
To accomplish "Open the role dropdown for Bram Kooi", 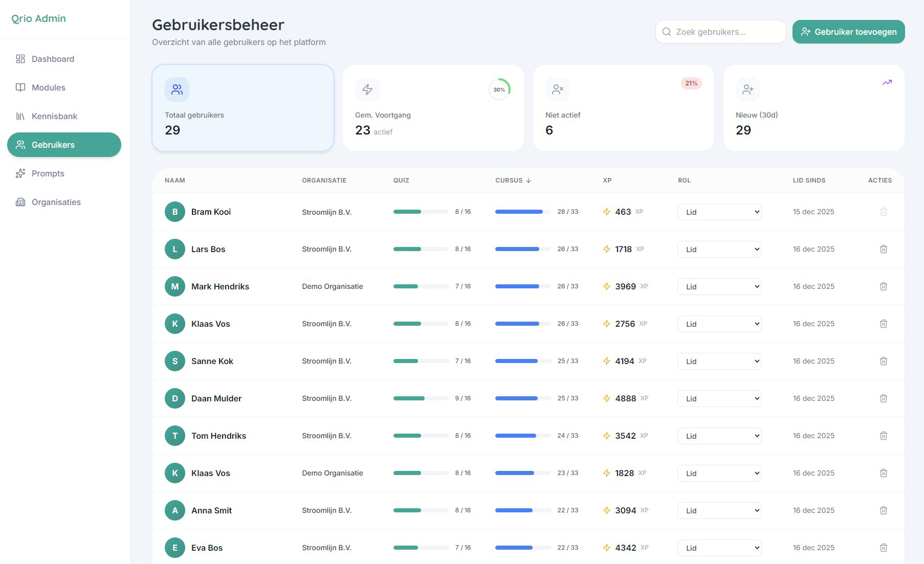I will (x=719, y=212).
